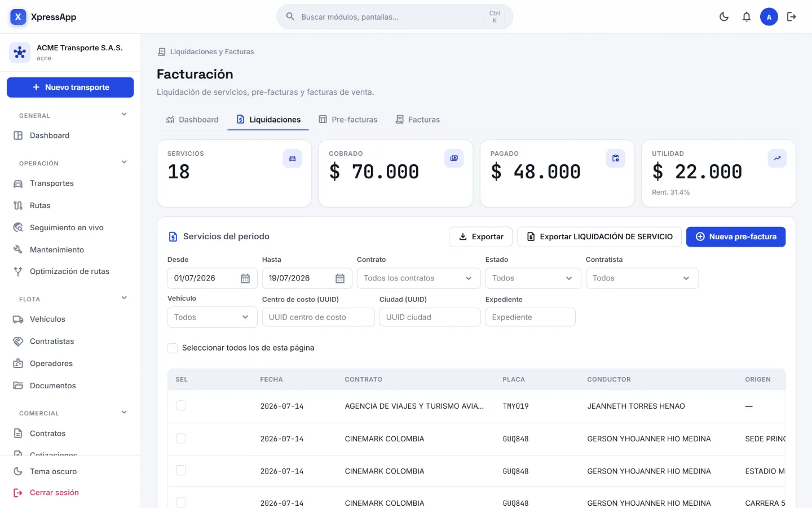
Task: Focus the Buscar módulos search field
Action: (395, 17)
